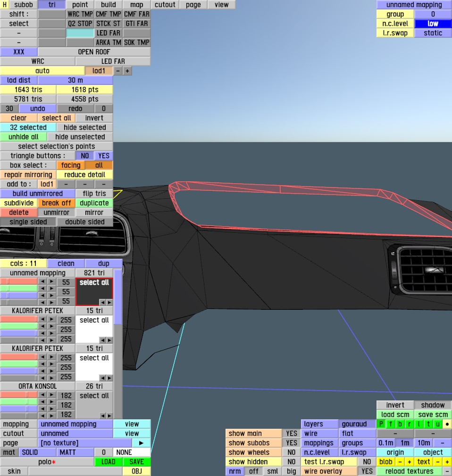Toggle show subobs YES
This screenshot has height=476, width=452.
coord(292,443)
